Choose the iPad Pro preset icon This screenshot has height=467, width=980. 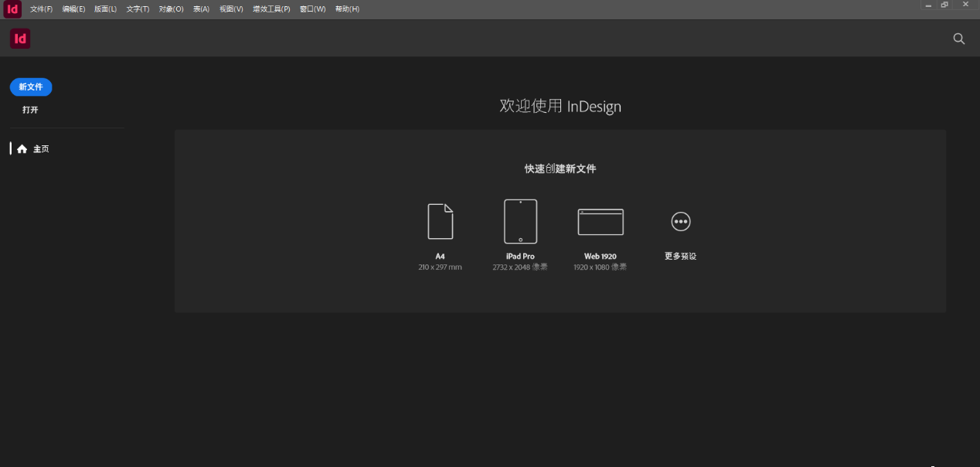520,221
